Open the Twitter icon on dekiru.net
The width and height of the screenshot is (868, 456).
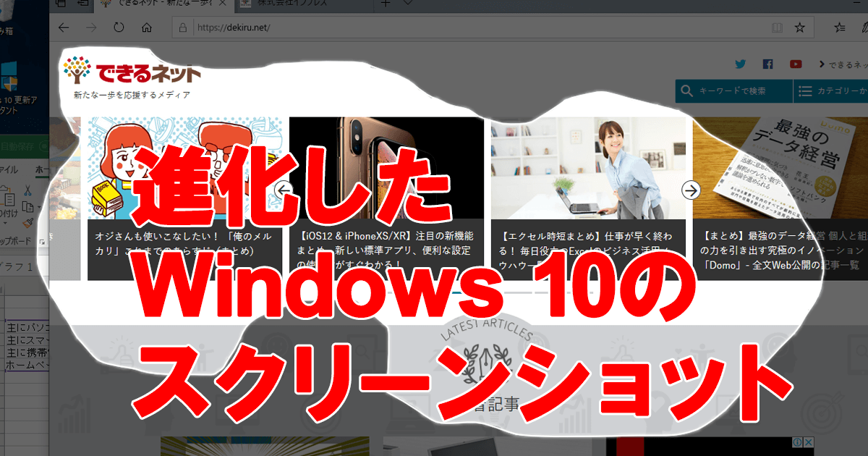pos(740,64)
